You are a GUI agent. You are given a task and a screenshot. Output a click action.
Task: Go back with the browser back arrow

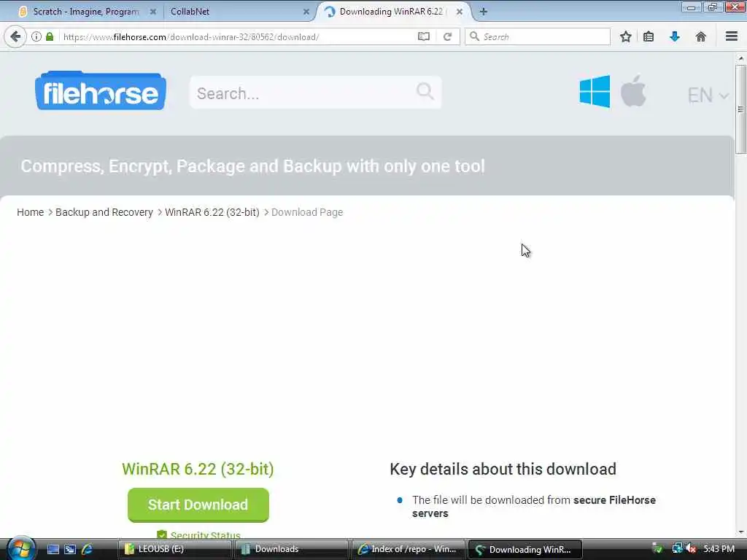click(x=15, y=36)
